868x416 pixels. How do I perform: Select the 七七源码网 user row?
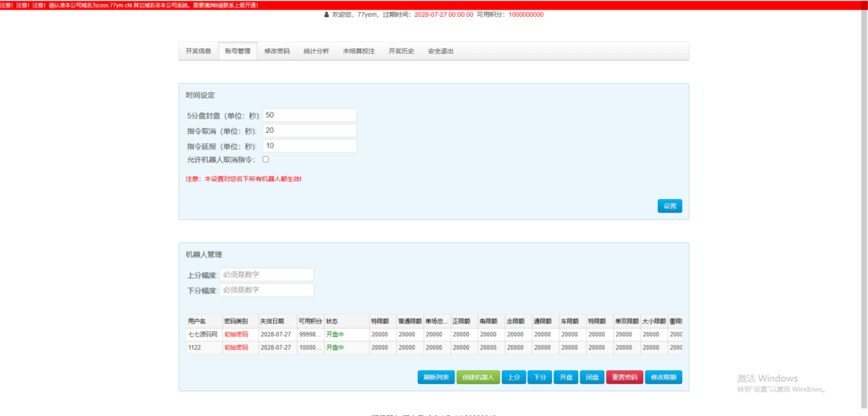[434, 334]
